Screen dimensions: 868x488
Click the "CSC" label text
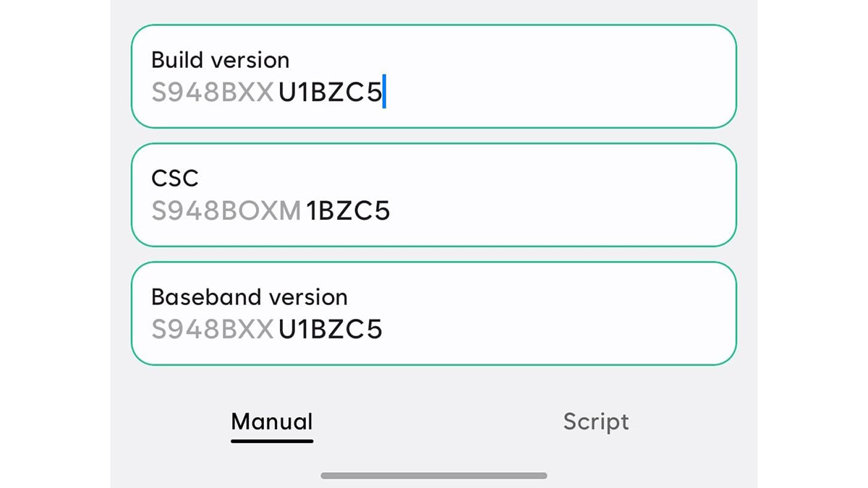(x=175, y=178)
